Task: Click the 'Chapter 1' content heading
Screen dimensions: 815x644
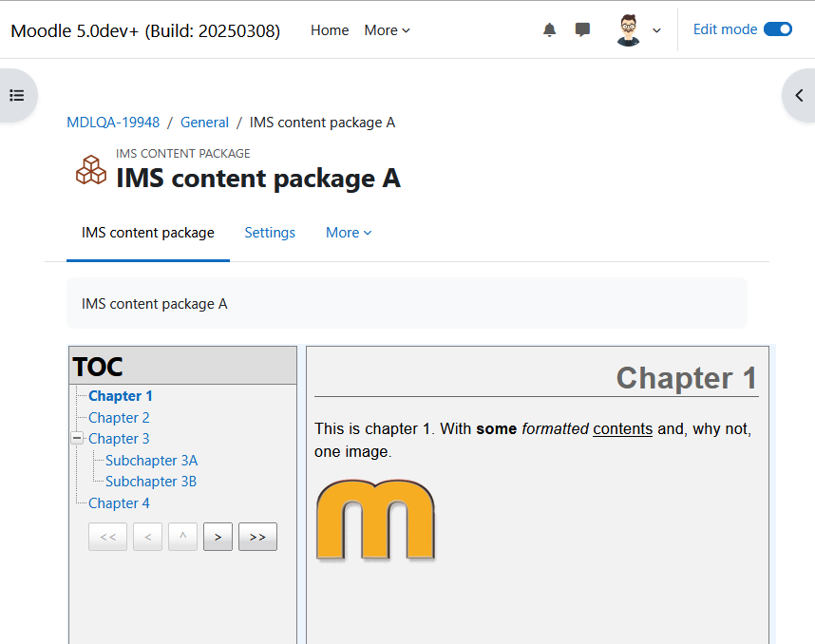Action: pyautogui.click(x=686, y=378)
